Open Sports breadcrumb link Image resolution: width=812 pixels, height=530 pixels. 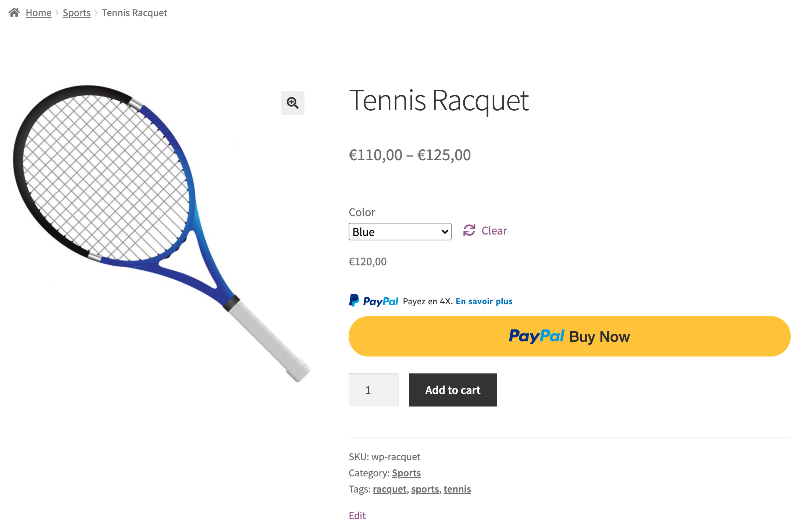(x=76, y=13)
